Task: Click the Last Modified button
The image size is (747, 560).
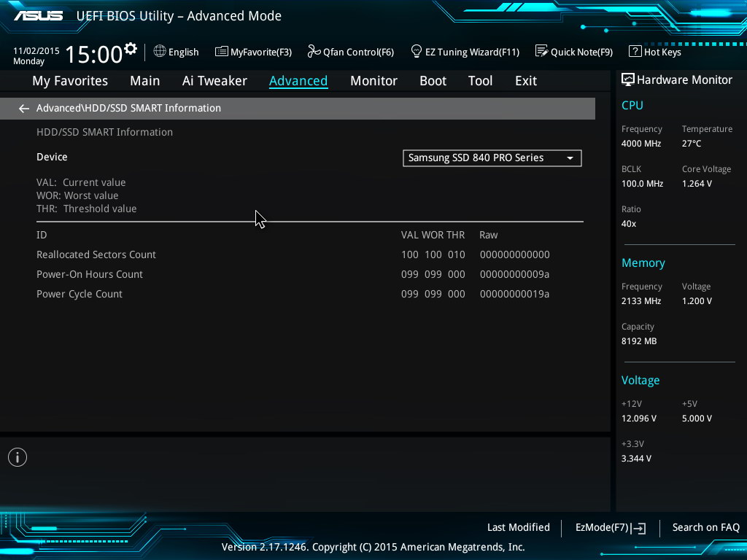Action: [x=518, y=527]
